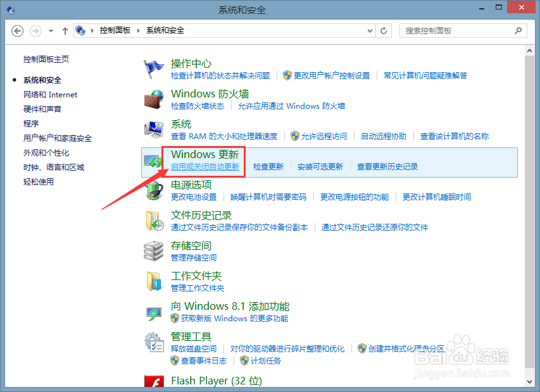
Task: Click the search magnifier icon
Action: coord(518,30)
